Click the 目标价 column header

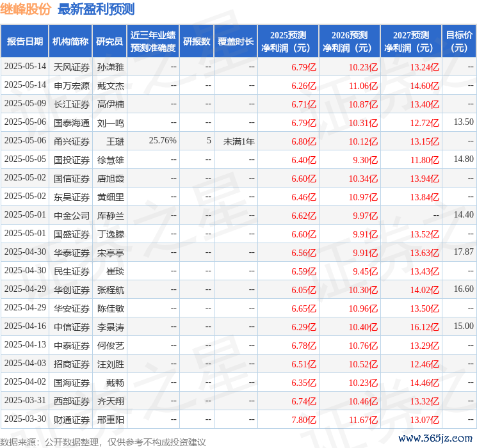(458, 42)
